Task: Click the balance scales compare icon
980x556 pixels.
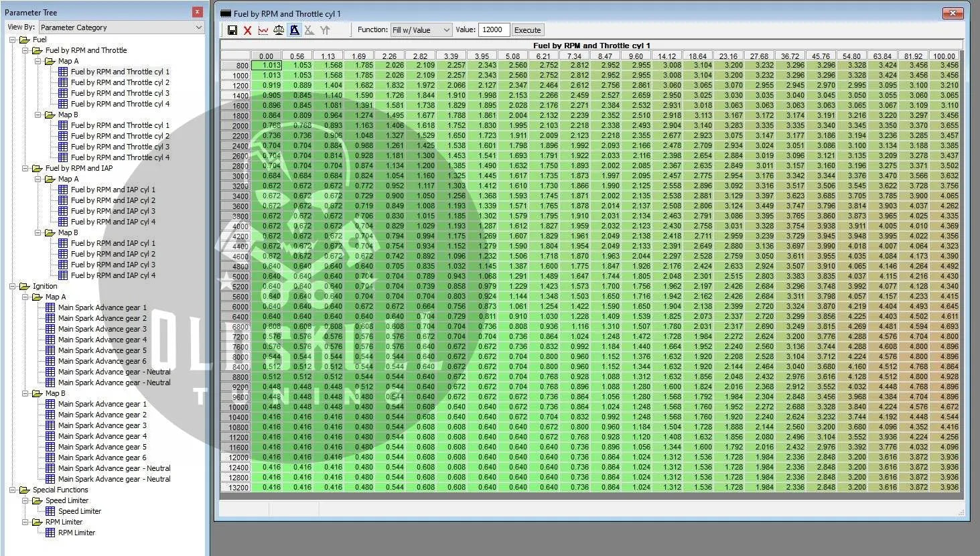Action: coord(278,30)
